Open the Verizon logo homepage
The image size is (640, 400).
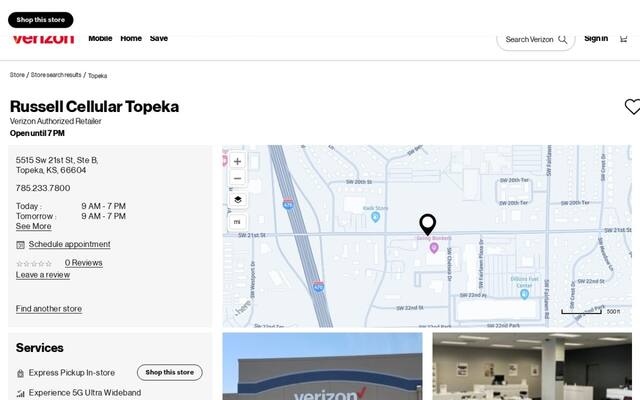43,40
